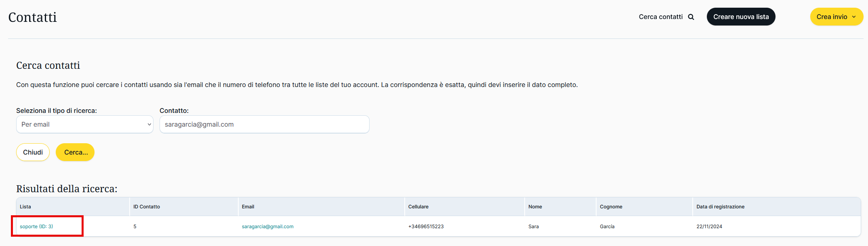Focus the Contatto email input field
This screenshot has height=246, width=868.
(x=264, y=125)
